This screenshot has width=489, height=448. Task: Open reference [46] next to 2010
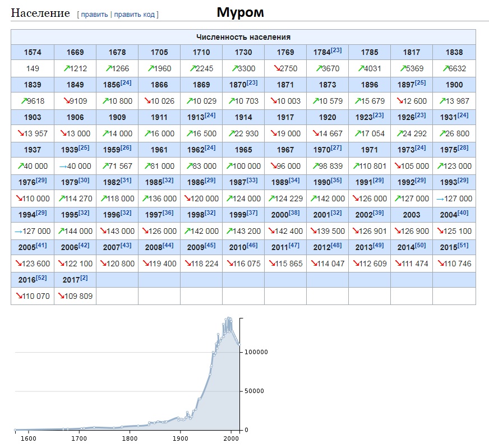[252, 246]
